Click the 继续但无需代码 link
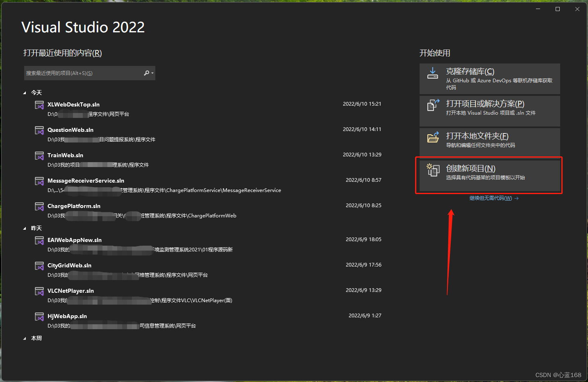The width and height of the screenshot is (588, 382). point(494,198)
